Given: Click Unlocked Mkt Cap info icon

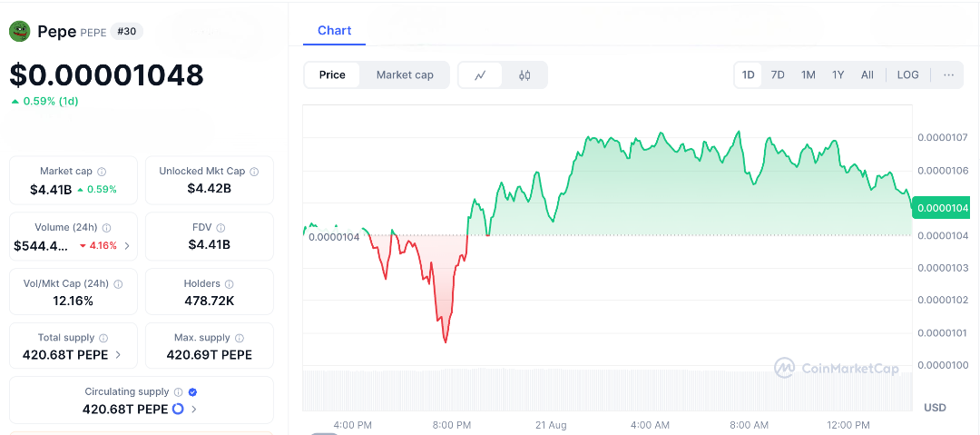Looking at the screenshot, I should pyautogui.click(x=254, y=172).
